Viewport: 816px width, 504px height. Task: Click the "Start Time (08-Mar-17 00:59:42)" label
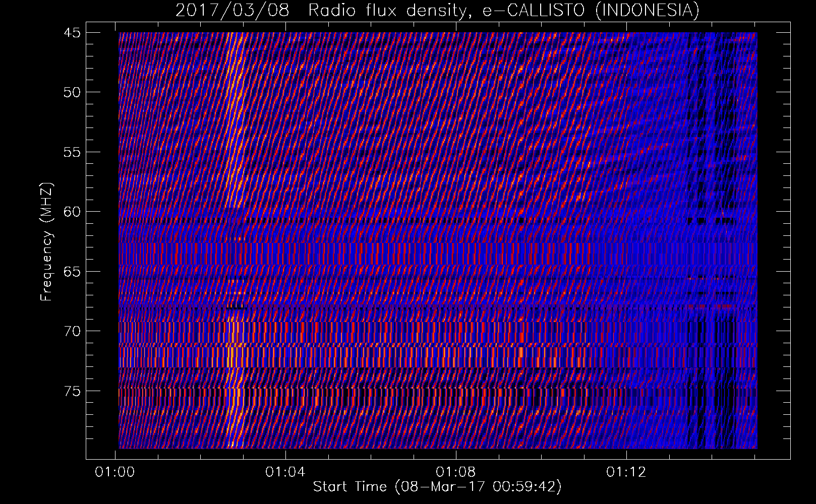(437, 487)
